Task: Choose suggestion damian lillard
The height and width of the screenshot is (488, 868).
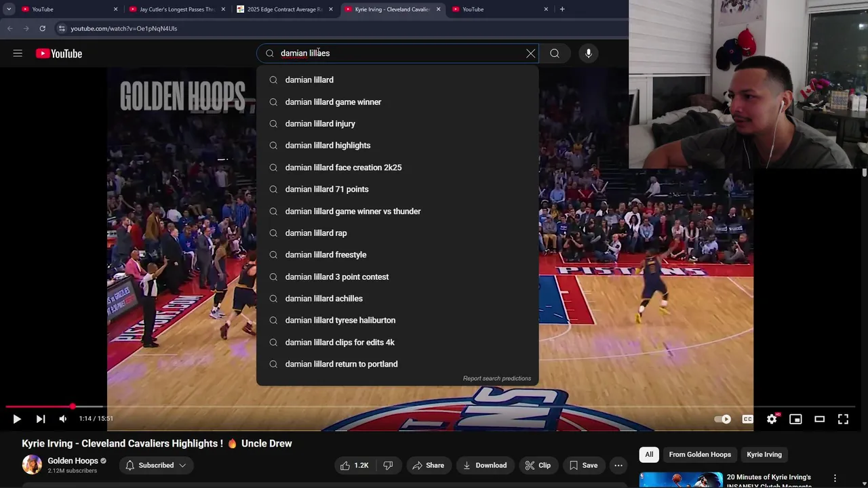Action: point(397,80)
